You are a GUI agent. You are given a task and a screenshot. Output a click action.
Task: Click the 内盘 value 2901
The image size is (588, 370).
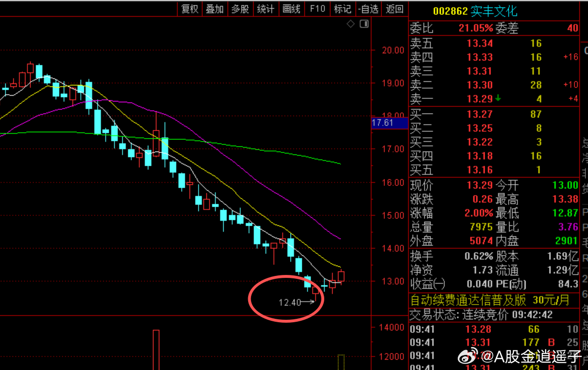pos(567,241)
